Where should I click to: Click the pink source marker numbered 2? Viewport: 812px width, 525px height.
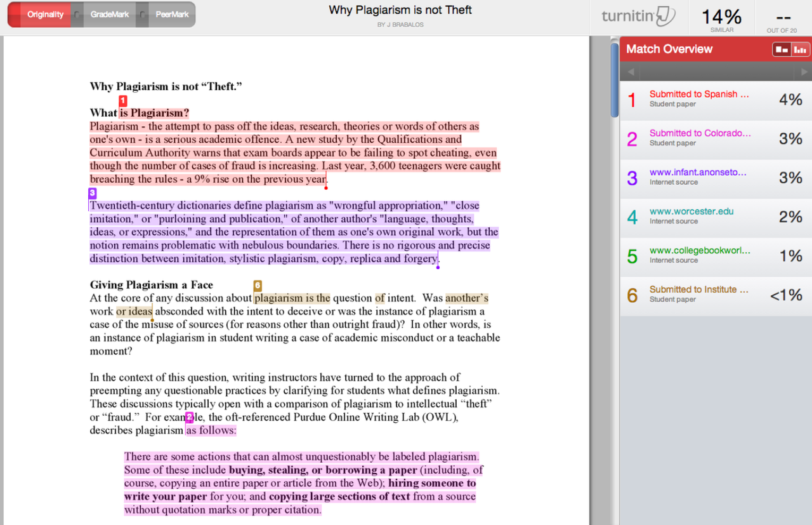click(189, 417)
